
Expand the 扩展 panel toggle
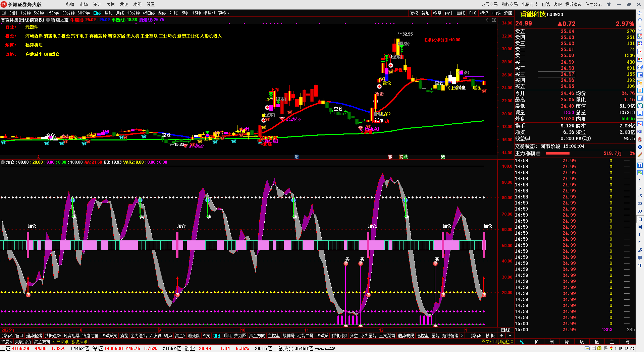click(x=6, y=342)
